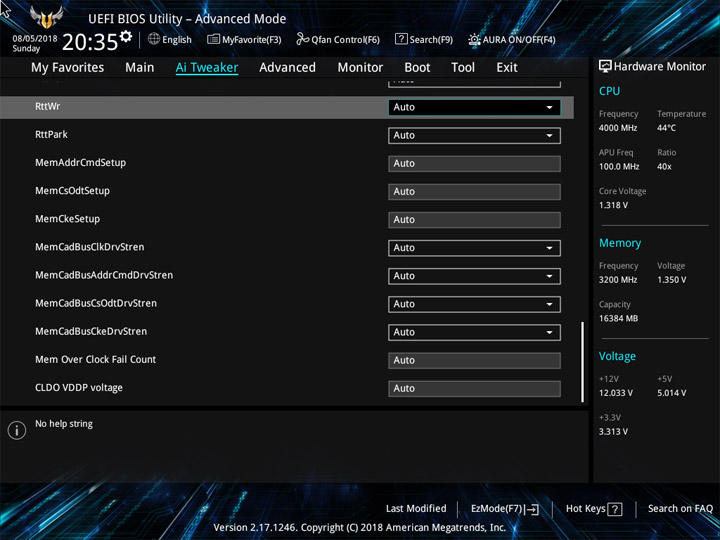720x540 pixels.
Task: Expand MemCadBusCkeDrvStren dropdown
Action: click(x=474, y=332)
